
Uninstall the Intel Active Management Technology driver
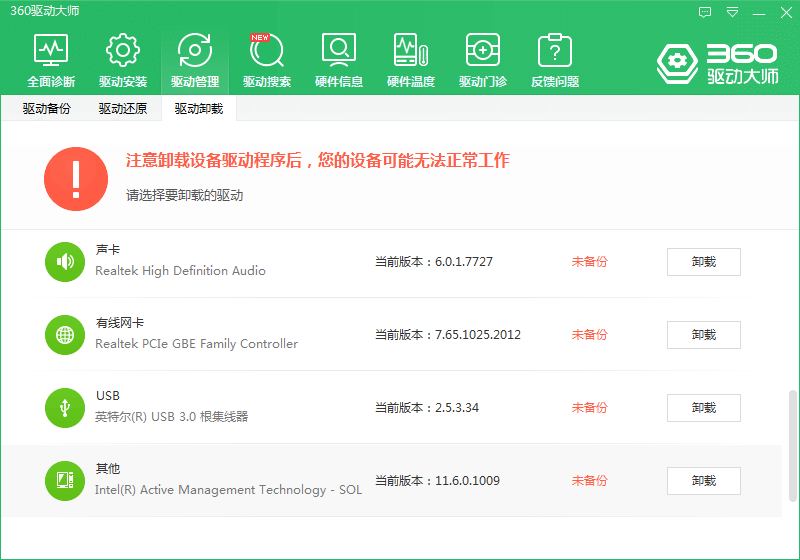click(x=703, y=481)
